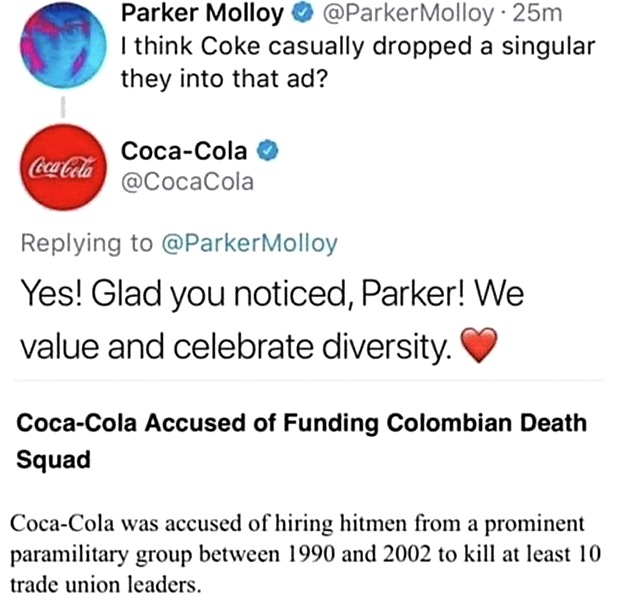Click the 'Replying to' label text
619x600 pixels.
82,243
